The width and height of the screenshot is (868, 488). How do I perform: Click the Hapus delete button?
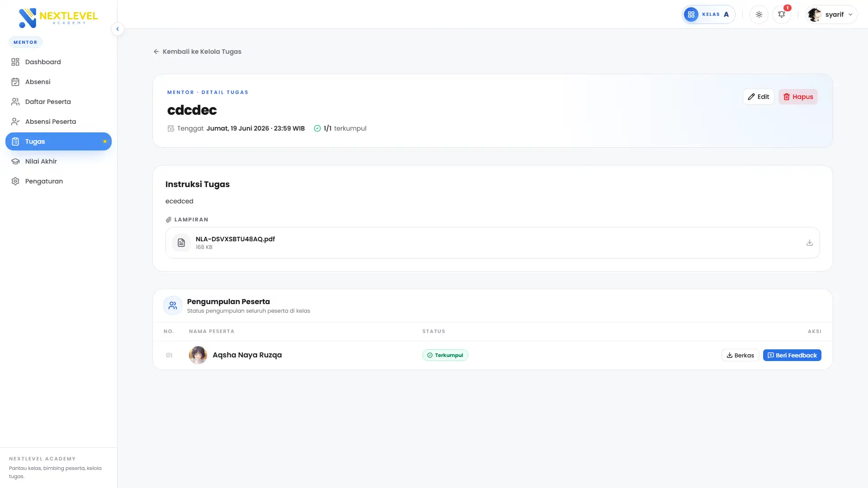tap(798, 97)
